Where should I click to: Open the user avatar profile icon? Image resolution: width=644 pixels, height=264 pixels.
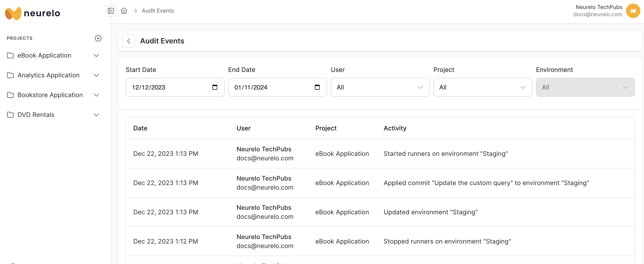click(633, 11)
